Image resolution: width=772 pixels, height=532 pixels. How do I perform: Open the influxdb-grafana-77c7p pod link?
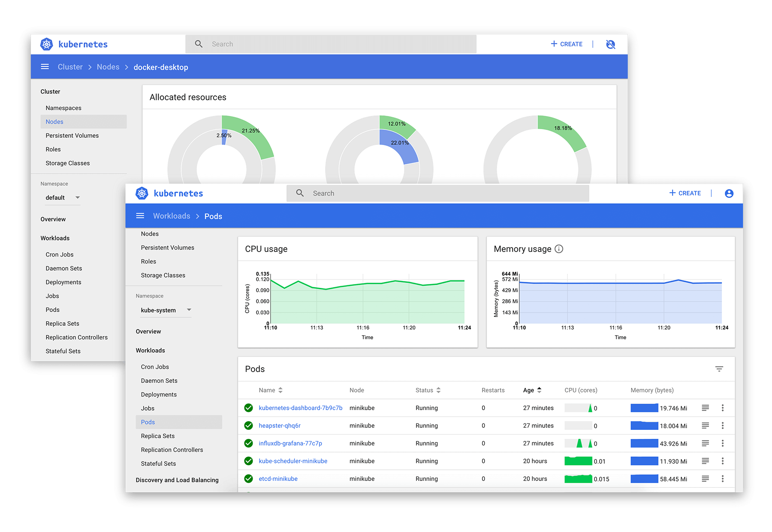pos(290,443)
